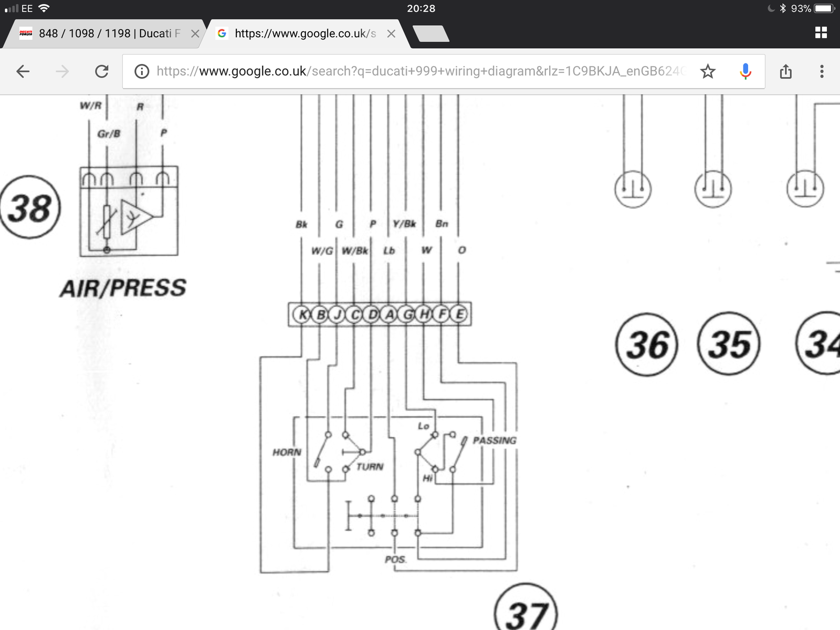The image size is (840, 630).
Task: Close the Ducati Forum tab
Action: click(x=195, y=34)
